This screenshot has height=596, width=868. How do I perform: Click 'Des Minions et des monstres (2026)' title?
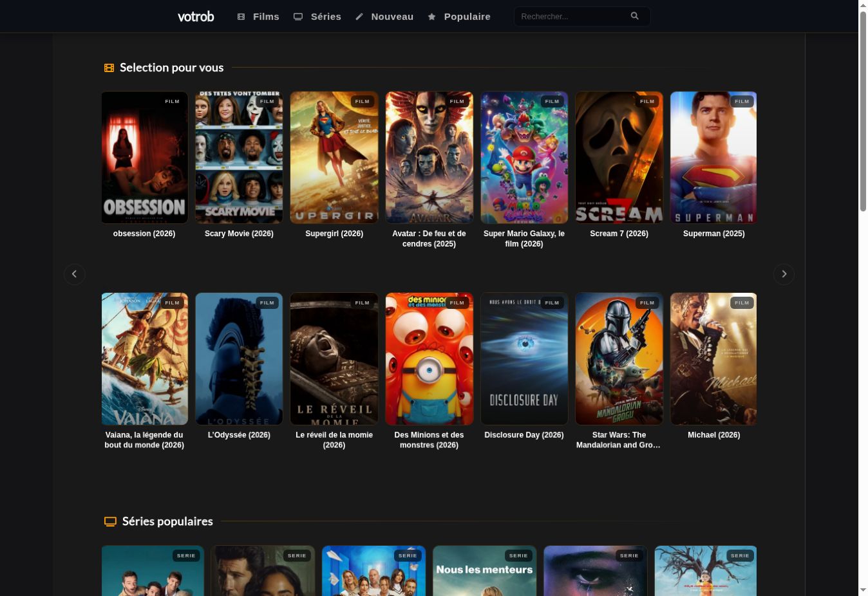pyautogui.click(x=429, y=440)
